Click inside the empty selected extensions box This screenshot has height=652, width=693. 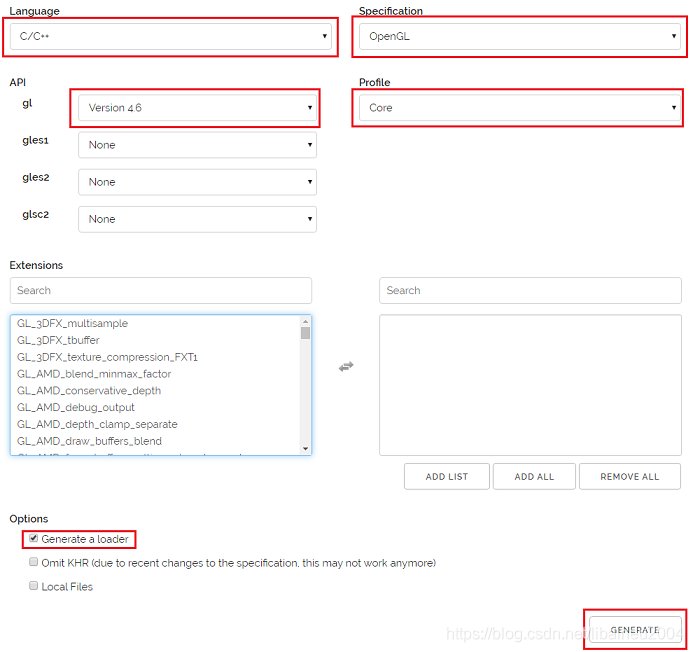530,385
